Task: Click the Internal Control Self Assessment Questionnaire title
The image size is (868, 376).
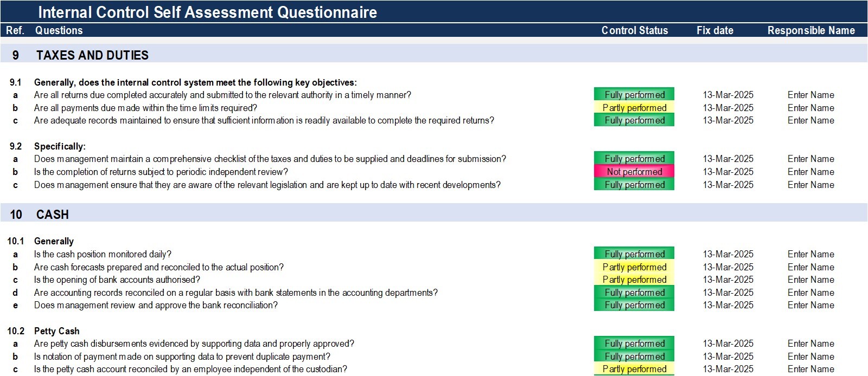Action: (207, 12)
